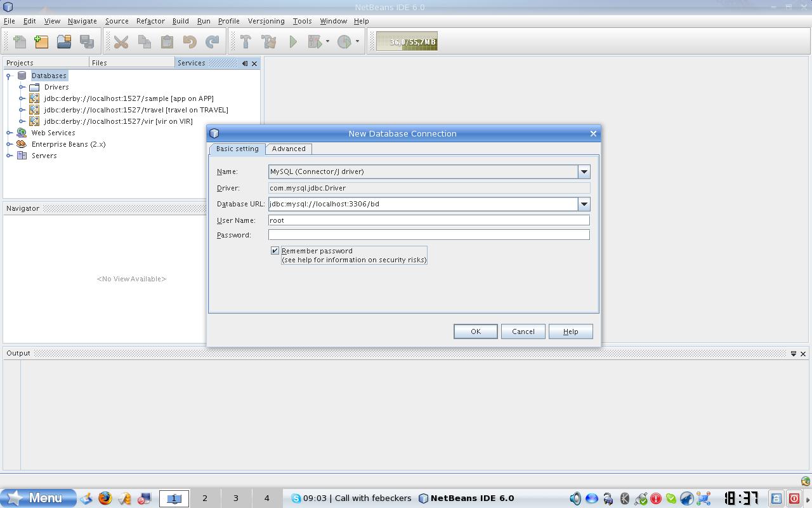Expand the Enterprise Beans (2.x) node
This screenshot has height=508, width=812.
click(x=9, y=144)
